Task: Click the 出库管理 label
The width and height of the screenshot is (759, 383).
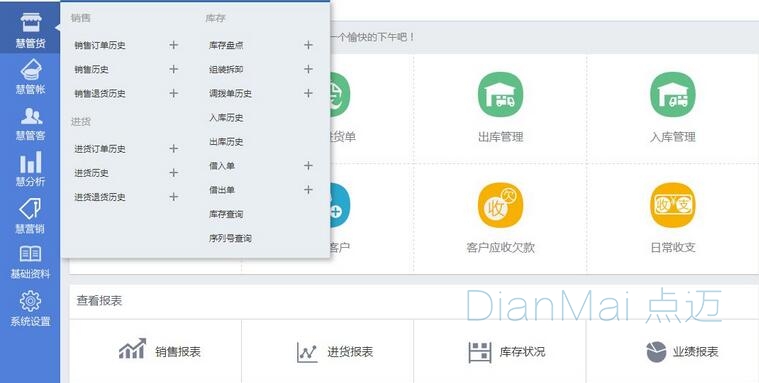Action: point(501,137)
